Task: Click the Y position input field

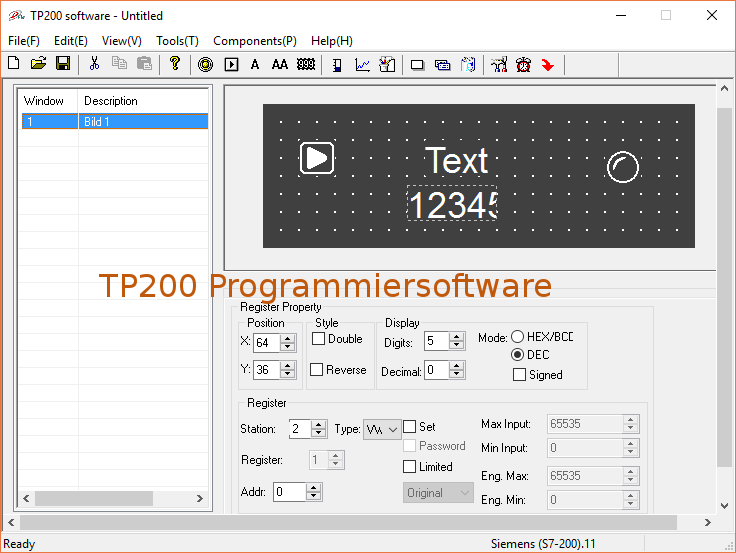Action: pyautogui.click(x=267, y=369)
